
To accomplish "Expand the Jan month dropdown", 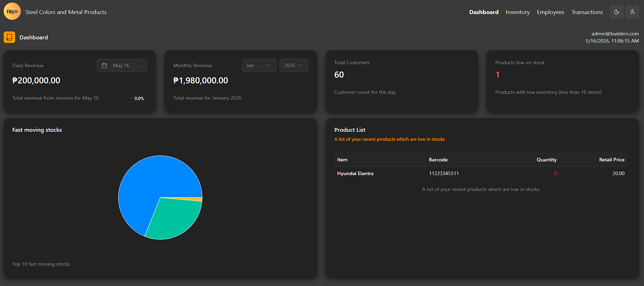I will coord(259,65).
